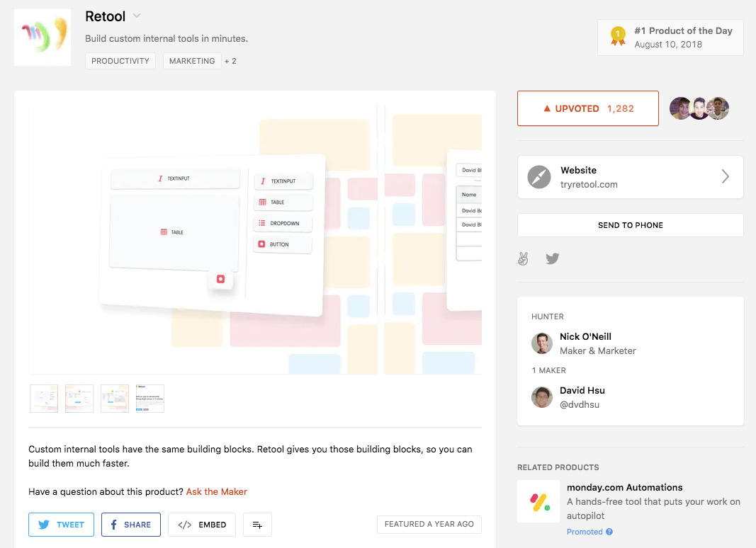Viewport: 756px width, 548px height.
Task: Open maker David Hsu's avatar
Action: coord(542,397)
